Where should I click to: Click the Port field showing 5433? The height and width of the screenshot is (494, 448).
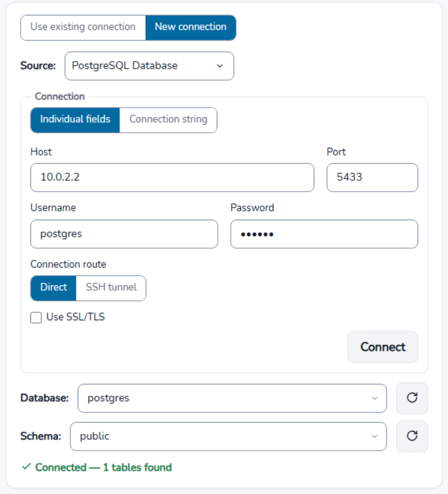tap(372, 177)
